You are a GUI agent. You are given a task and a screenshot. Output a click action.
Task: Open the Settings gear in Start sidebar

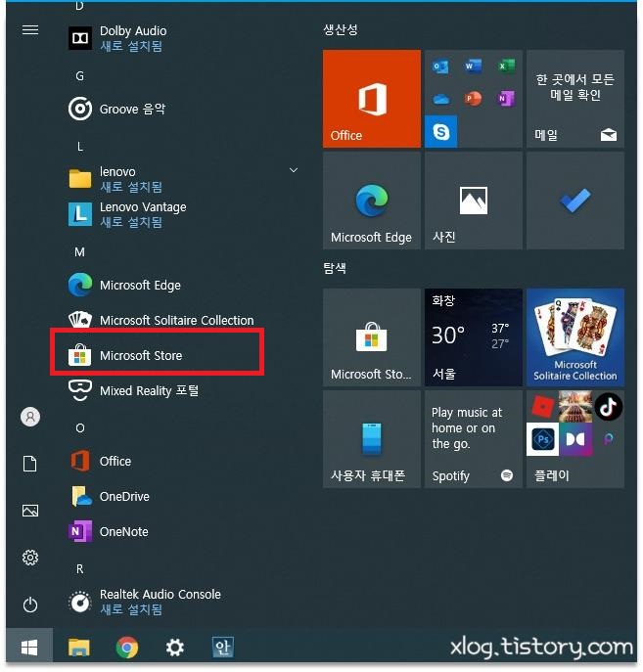pos(30,558)
